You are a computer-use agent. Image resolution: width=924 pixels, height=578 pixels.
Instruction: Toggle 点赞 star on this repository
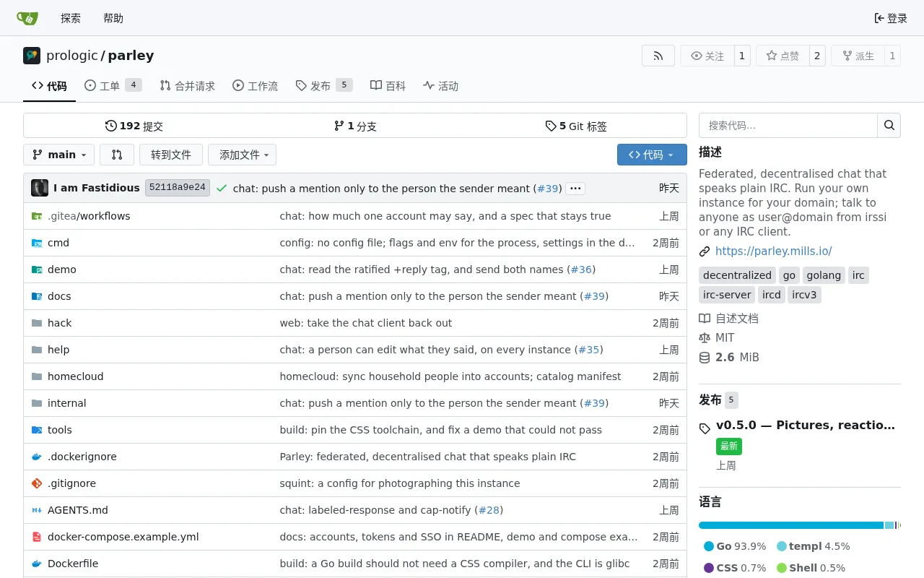(783, 56)
